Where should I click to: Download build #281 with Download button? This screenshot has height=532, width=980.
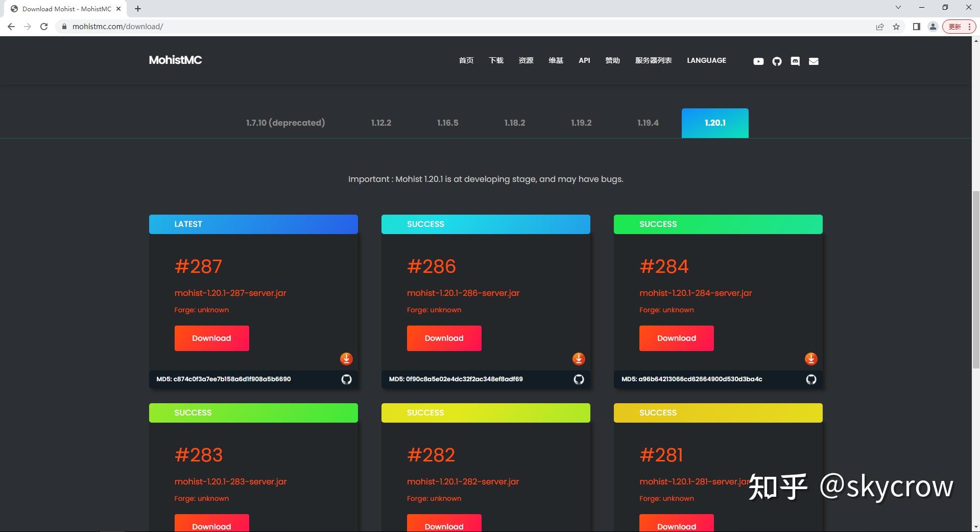point(676,523)
